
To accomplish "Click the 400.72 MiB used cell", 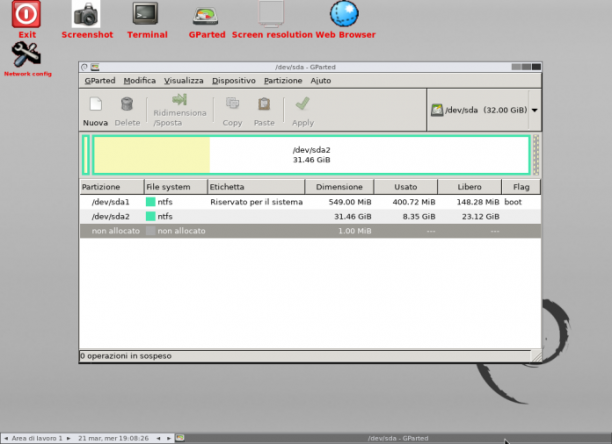I will [x=414, y=202].
